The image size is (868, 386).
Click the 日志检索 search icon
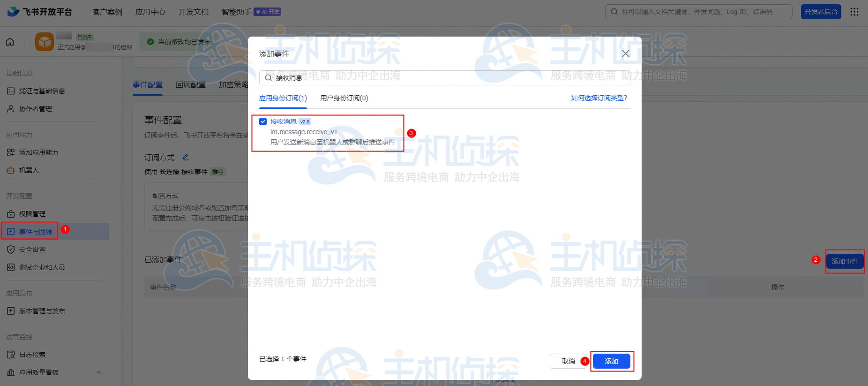click(x=11, y=355)
